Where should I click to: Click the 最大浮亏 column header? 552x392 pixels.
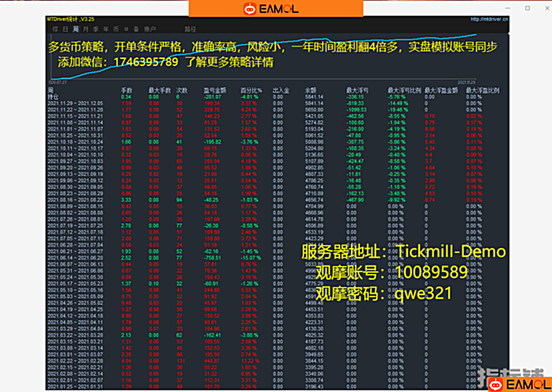click(358, 90)
